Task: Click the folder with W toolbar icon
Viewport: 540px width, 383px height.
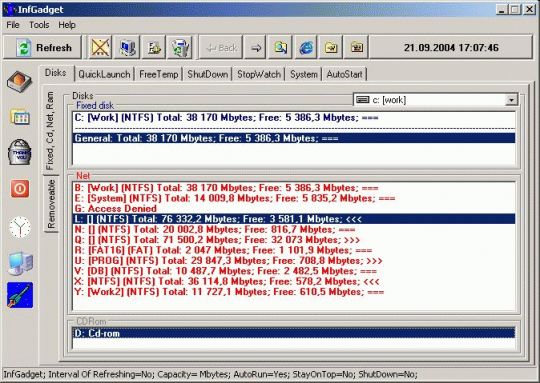Action: (x=331, y=47)
